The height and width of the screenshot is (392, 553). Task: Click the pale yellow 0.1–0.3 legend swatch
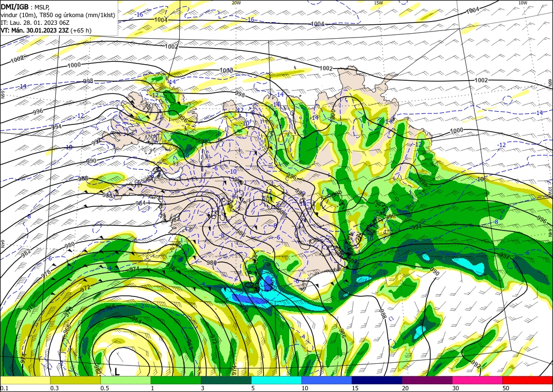tap(25, 380)
